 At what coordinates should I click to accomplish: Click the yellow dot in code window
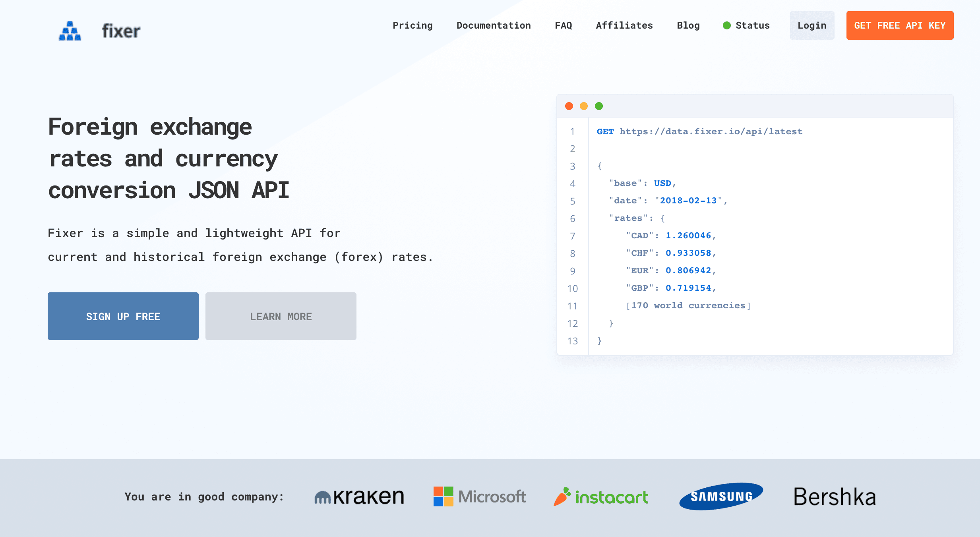(584, 106)
